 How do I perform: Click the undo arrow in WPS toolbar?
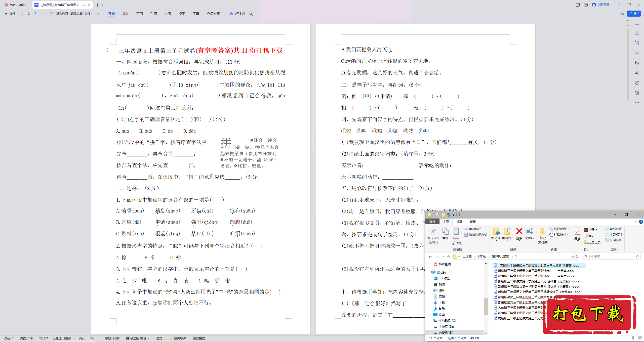pyautogui.click(x=41, y=14)
